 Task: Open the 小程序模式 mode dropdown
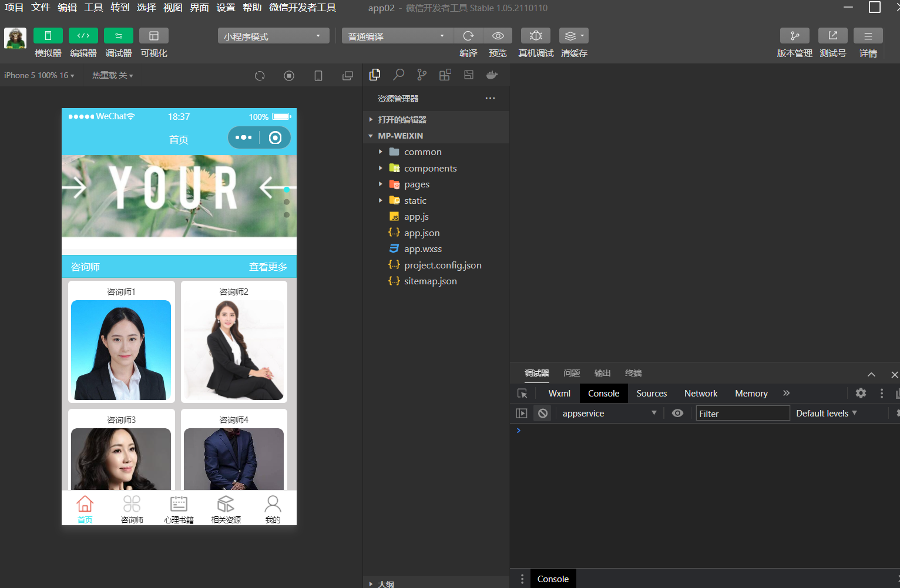pos(273,36)
